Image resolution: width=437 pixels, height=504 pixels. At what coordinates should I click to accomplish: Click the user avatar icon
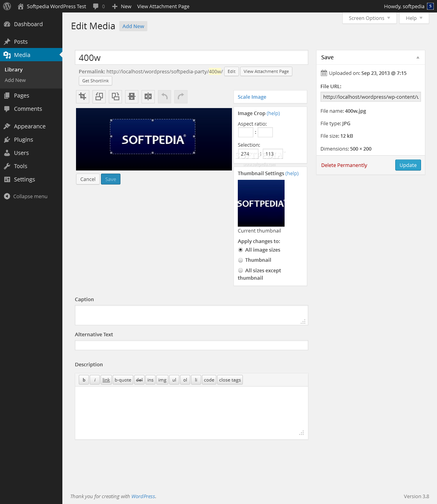click(x=430, y=6)
